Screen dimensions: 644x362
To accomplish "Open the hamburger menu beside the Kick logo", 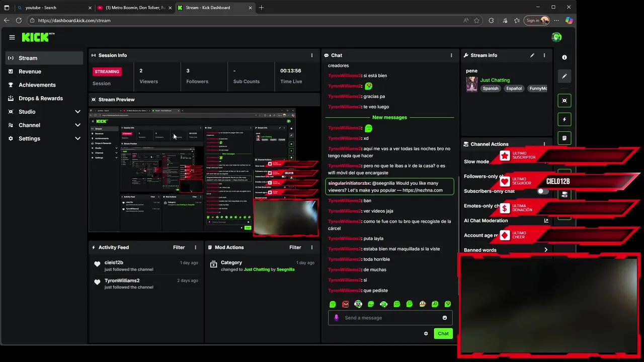I will (x=12, y=37).
